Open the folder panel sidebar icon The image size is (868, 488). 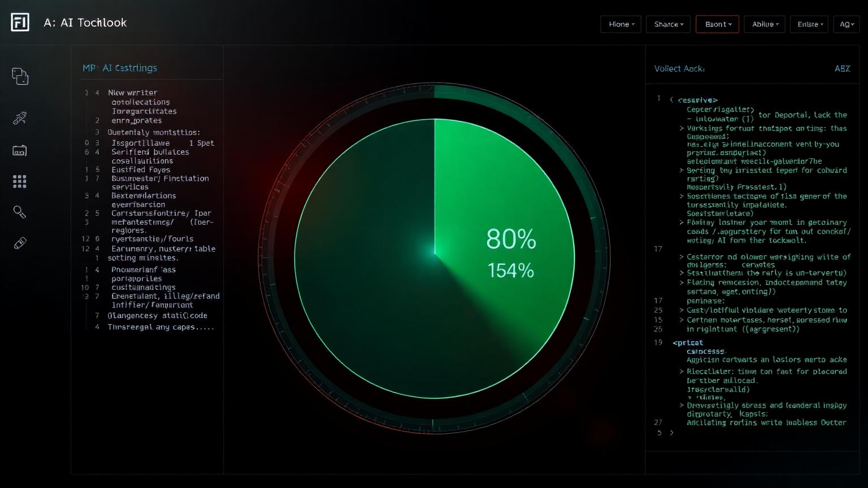(20, 150)
